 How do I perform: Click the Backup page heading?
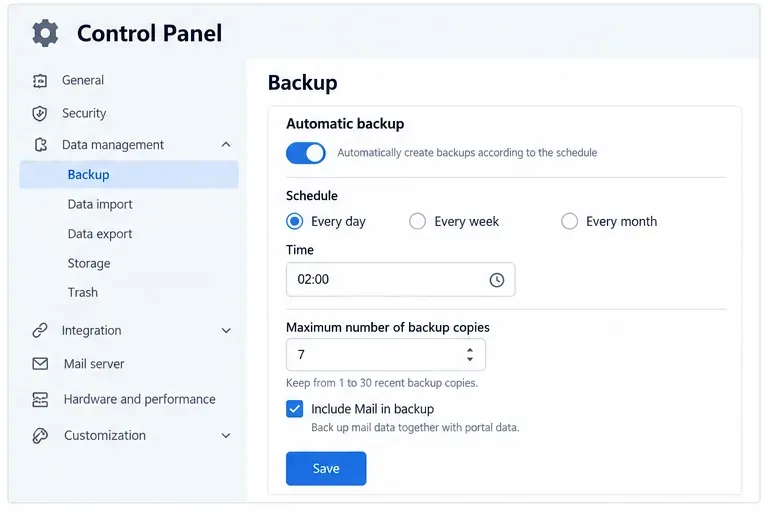point(303,82)
